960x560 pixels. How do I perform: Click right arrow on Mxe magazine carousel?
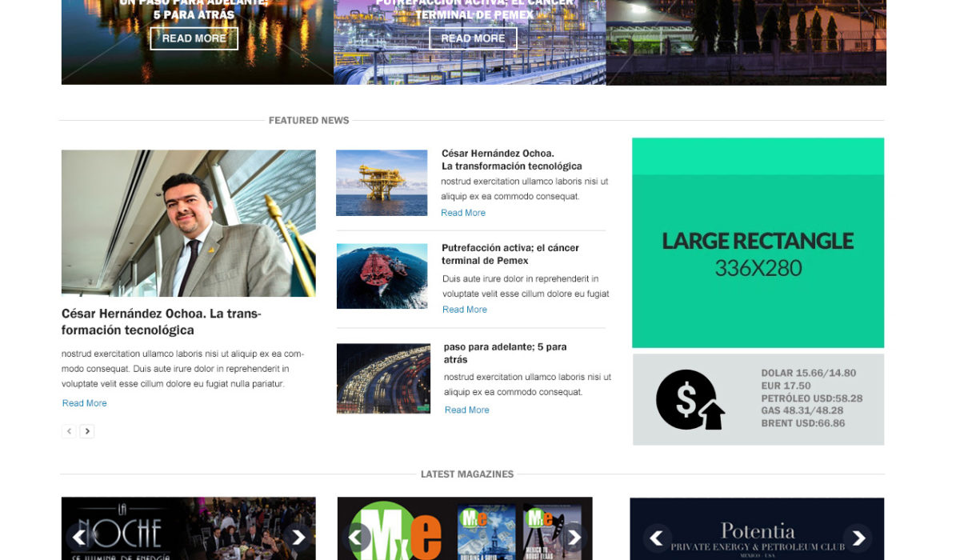(x=574, y=538)
